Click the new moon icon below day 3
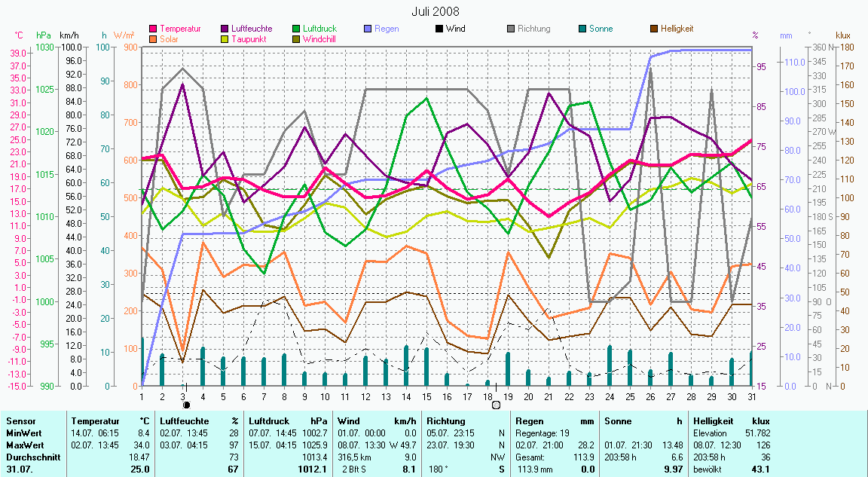 pos(187,405)
